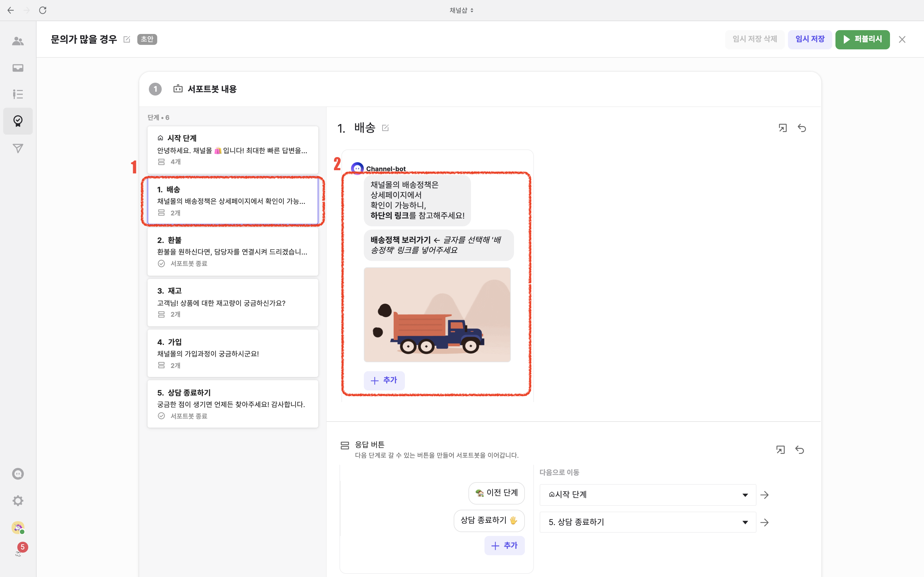Viewport: 924px width, 577px height.
Task: Select the '4. 가입' step
Action: [x=233, y=353]
